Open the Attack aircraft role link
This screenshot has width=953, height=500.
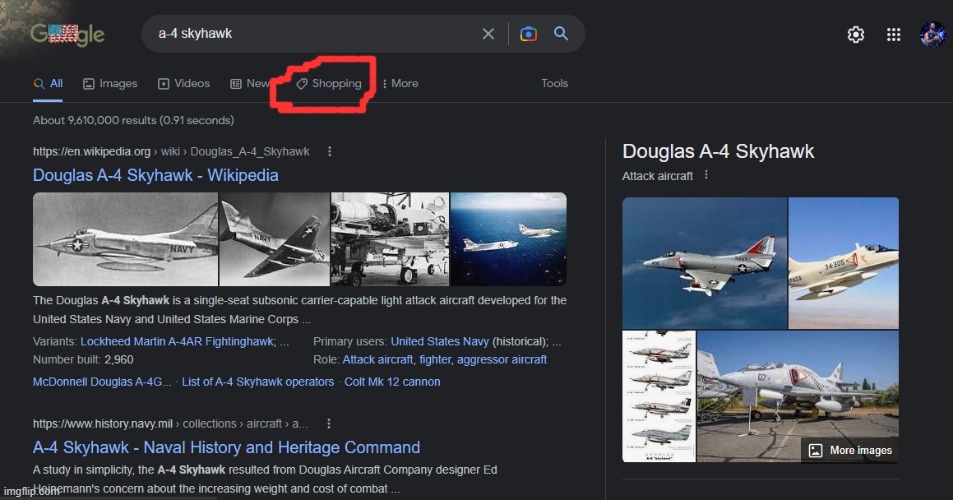click(377, 360)
